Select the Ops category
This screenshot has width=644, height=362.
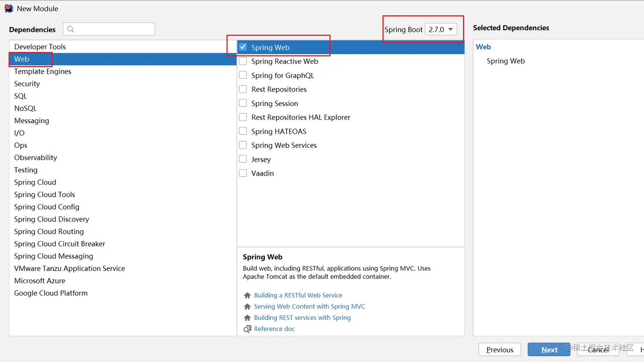pos(123,146)
